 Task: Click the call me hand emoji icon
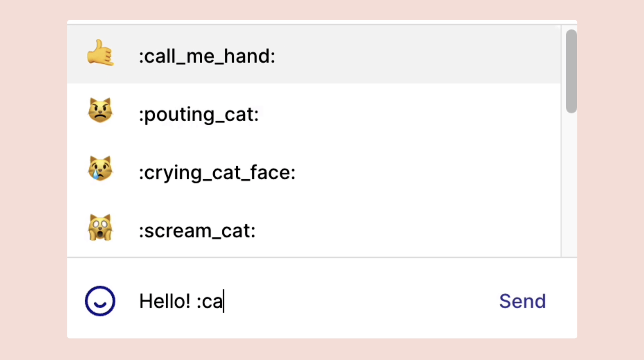tap(100, 53)
